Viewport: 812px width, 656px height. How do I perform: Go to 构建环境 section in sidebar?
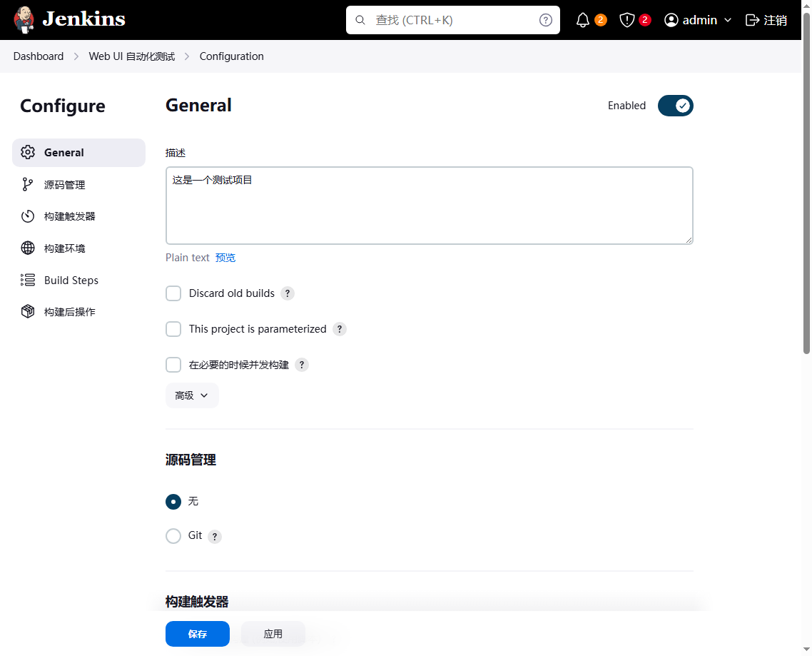click(x=78, y=248)
